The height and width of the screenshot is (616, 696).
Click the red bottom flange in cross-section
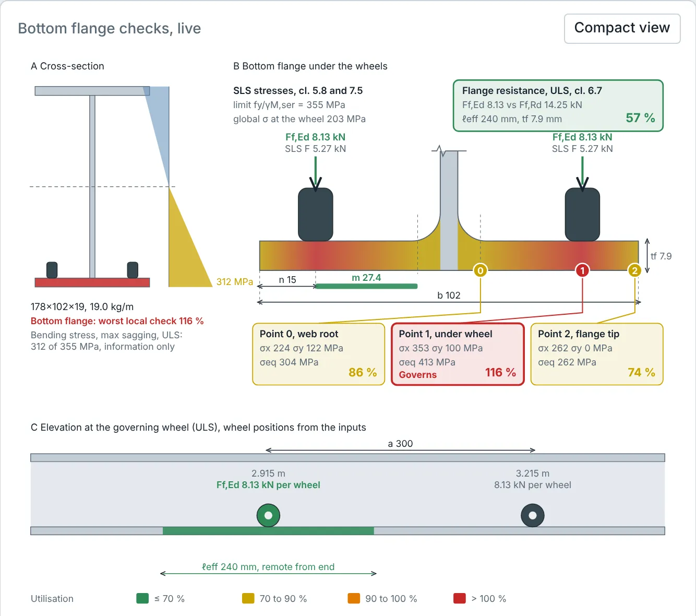(92, 282)
